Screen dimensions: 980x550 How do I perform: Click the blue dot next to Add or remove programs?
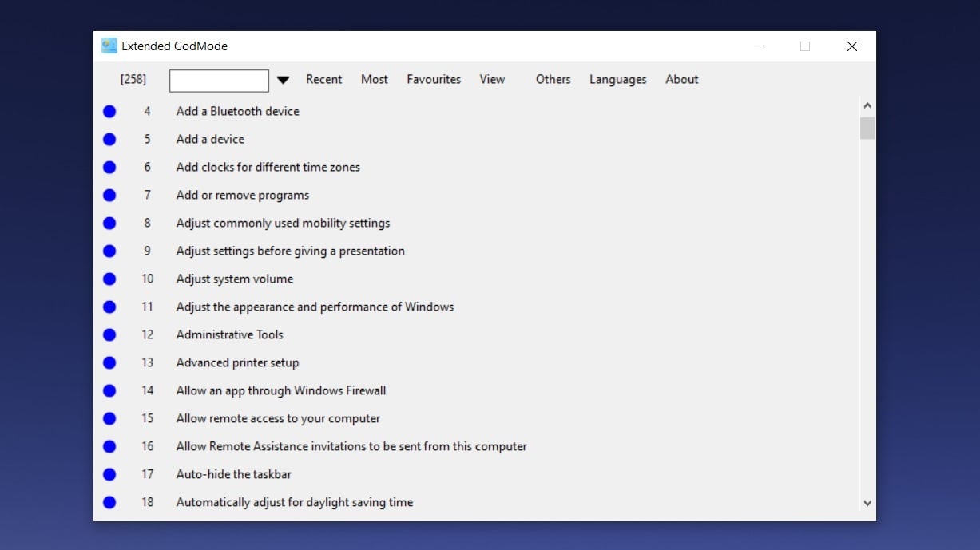109,196
